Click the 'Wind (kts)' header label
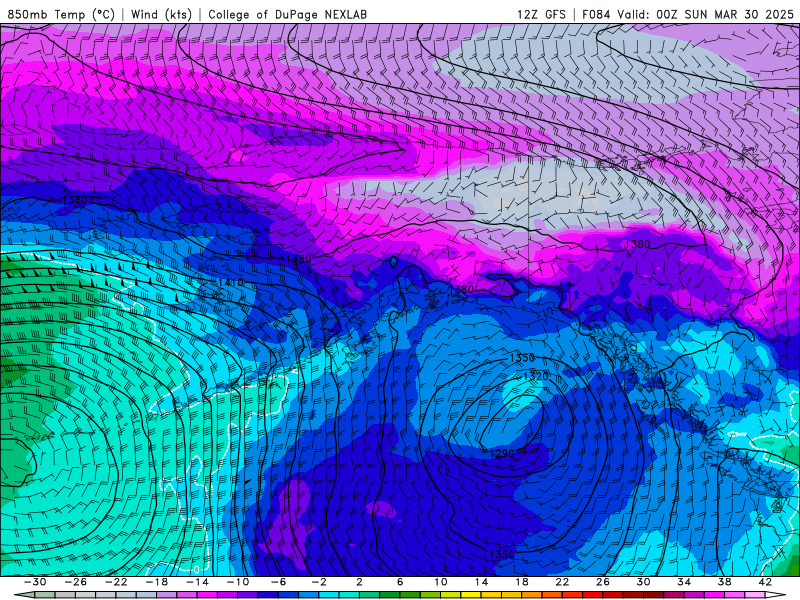This screenshot has width=800, height=600. 161,14
